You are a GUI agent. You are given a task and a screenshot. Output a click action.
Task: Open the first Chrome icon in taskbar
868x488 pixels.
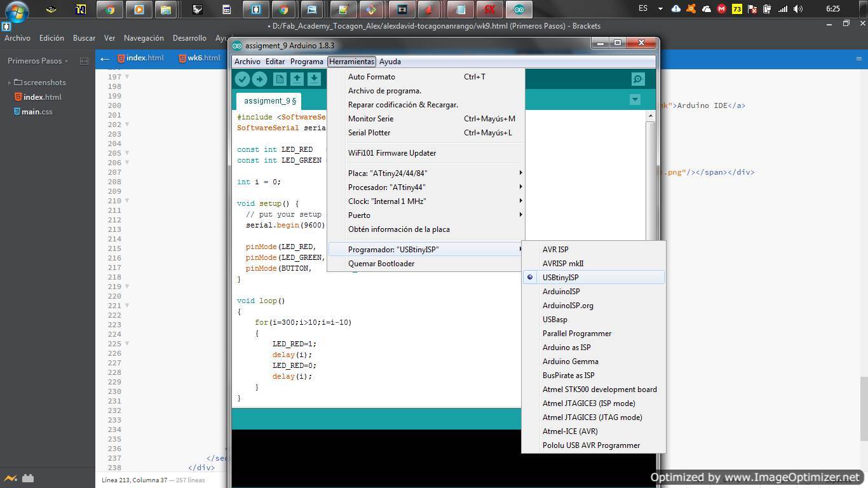(110, 10)
